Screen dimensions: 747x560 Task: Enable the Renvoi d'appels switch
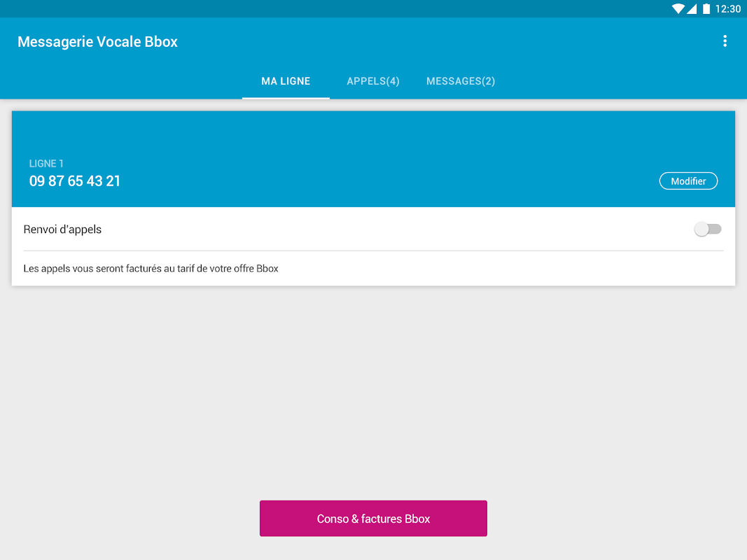[708, 229]
